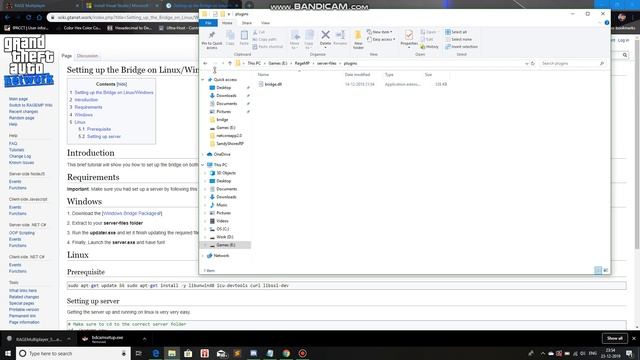Click the Paste icon in the ribbon
The image size is (640, 360).
point(244,38)
